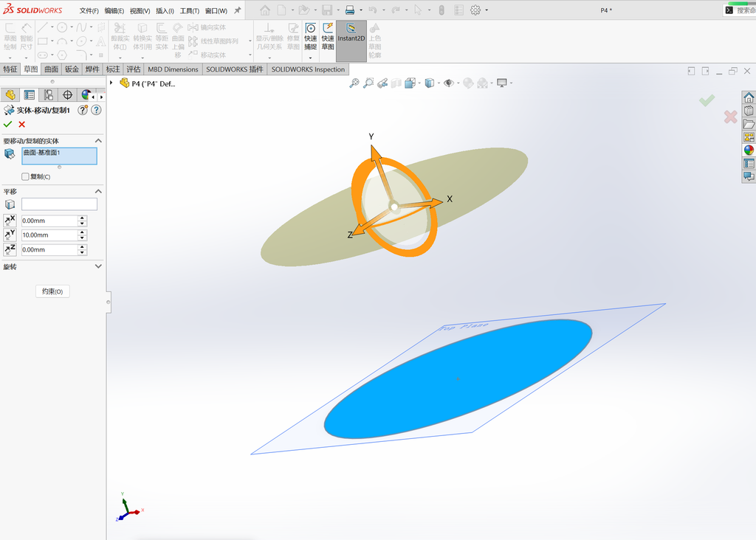Screen dimensions: 756x540
Task: Click the translation reference selection box
Action: 59,204
